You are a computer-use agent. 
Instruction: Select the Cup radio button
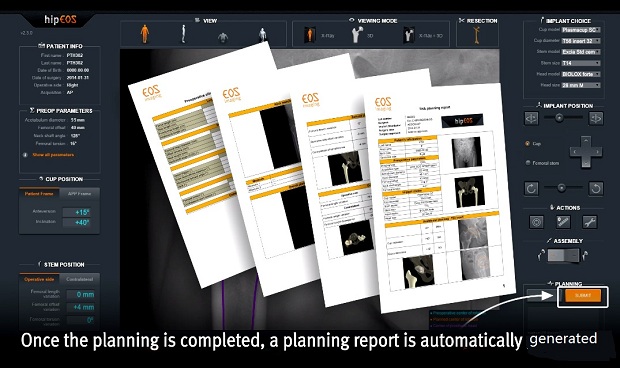(527, 143)
